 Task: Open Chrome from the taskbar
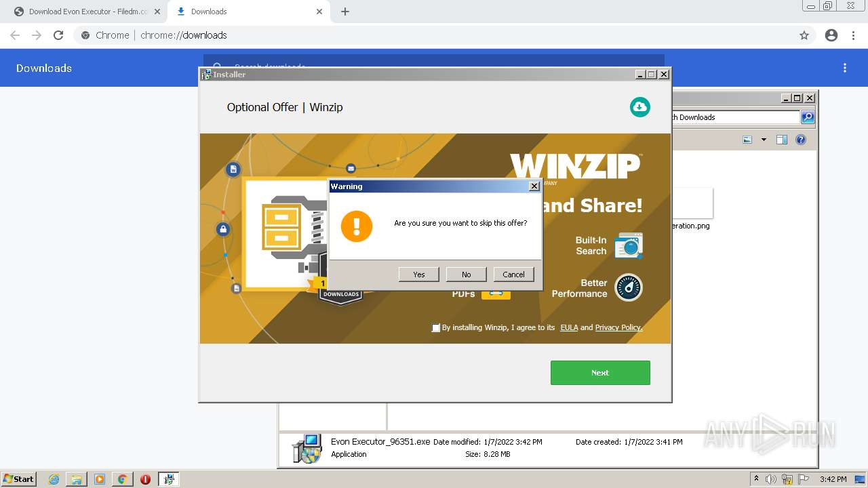pos(122,479)
